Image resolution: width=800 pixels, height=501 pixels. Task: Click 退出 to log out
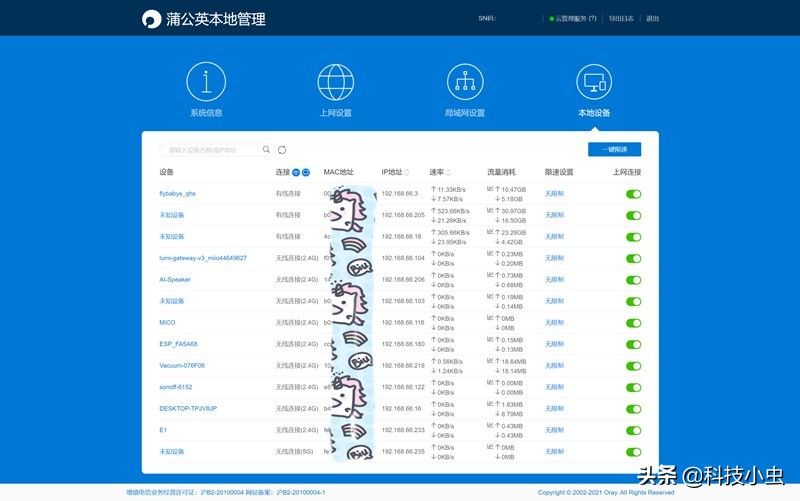[653, 19]
